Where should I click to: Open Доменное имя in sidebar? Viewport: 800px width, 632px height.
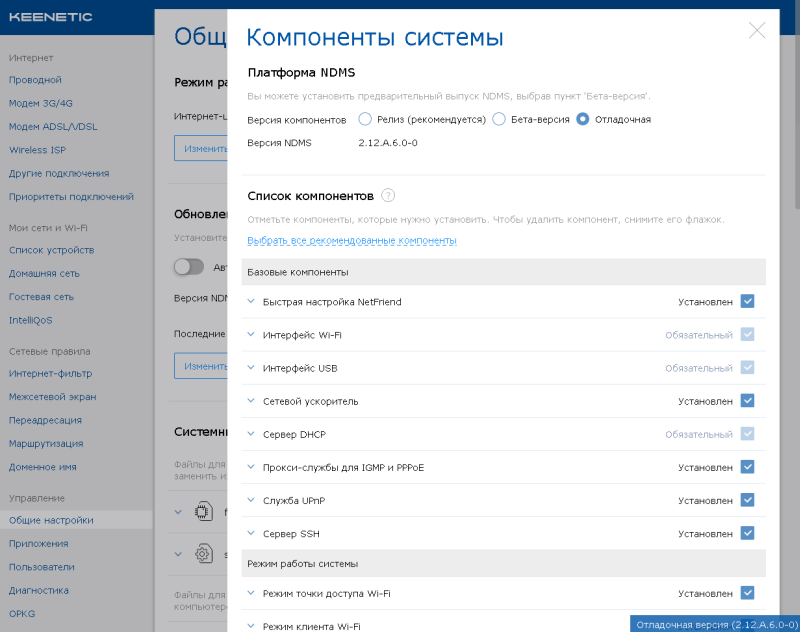point(43,467)
